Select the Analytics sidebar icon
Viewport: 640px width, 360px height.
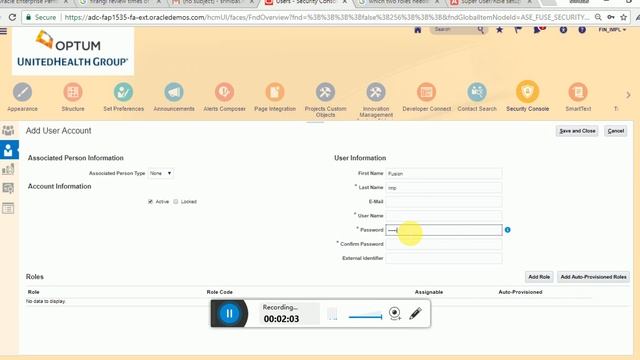[x=8, y=169]
